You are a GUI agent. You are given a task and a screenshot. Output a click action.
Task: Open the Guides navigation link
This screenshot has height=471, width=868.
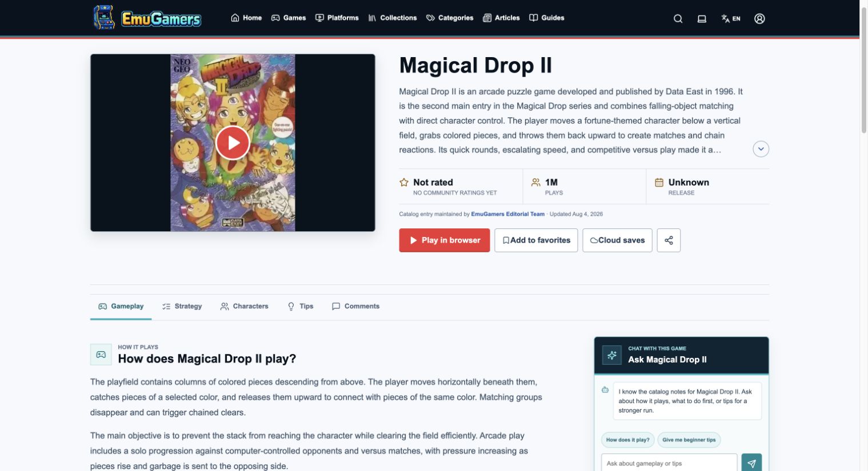[547, 18]
